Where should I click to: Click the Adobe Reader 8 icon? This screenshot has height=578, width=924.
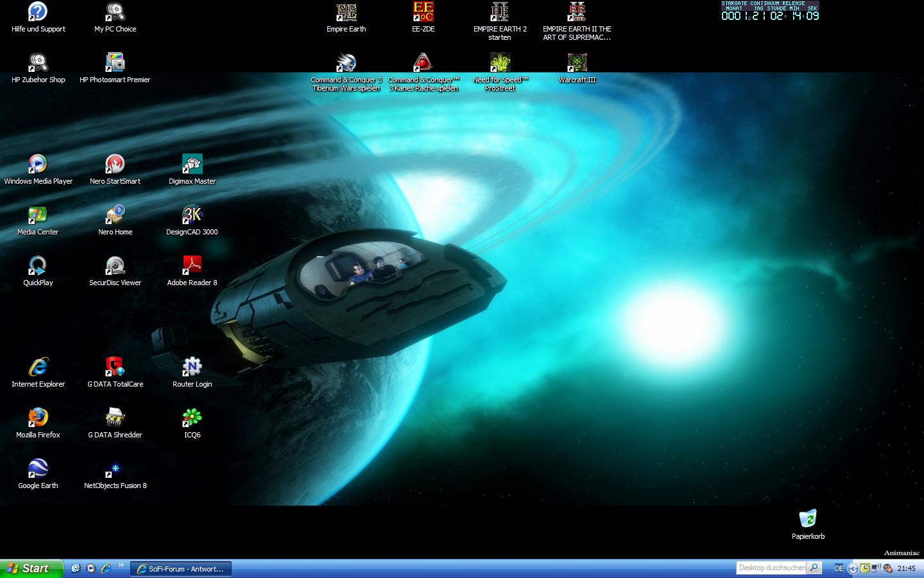coord(192,266)
